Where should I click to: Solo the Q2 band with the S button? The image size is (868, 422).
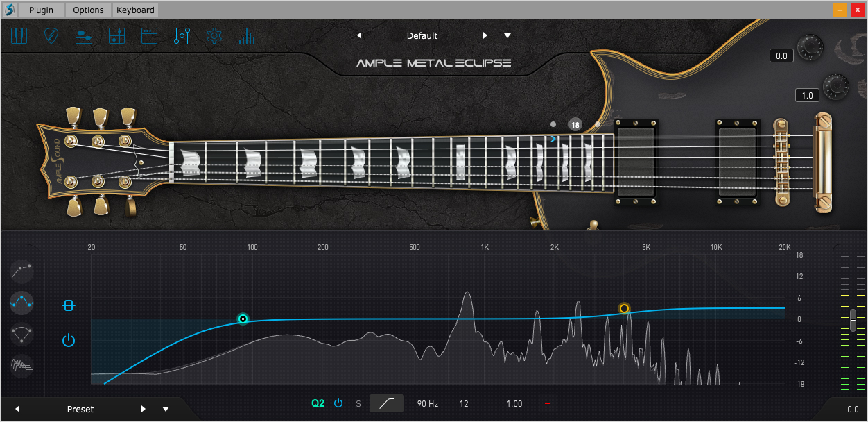[x=358, y=403]
